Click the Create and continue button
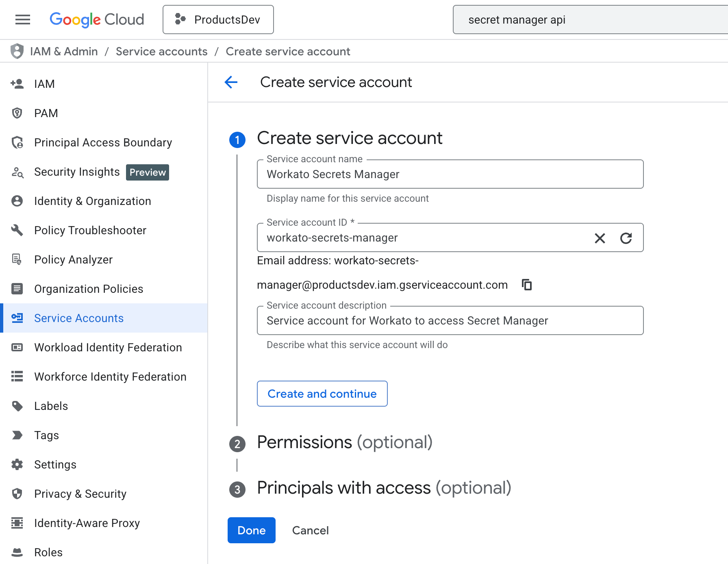Image resolution: width=728 pixels, height=564 pixels. click(322, 393)
